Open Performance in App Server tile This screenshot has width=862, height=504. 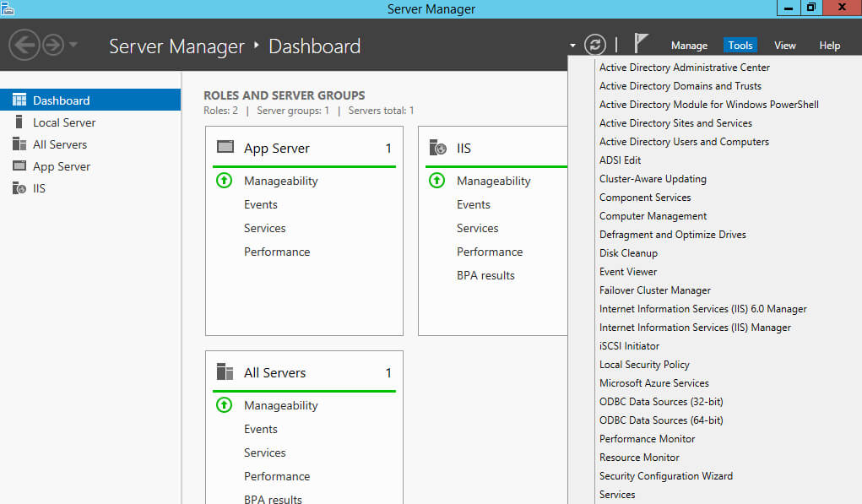click(277, 252)
